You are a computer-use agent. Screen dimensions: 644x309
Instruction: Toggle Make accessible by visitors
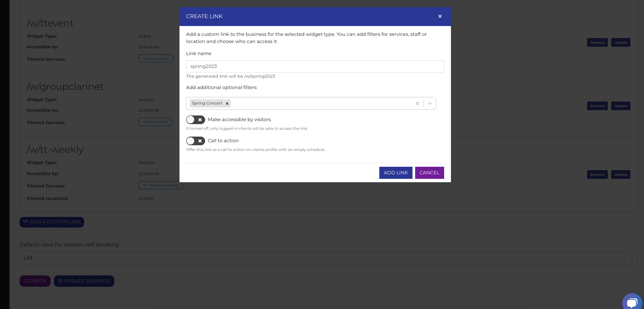pos(195,120)
